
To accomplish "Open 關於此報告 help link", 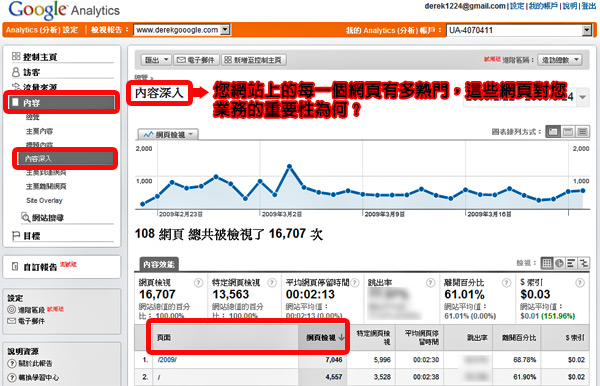I will click(x=35, y=363).
